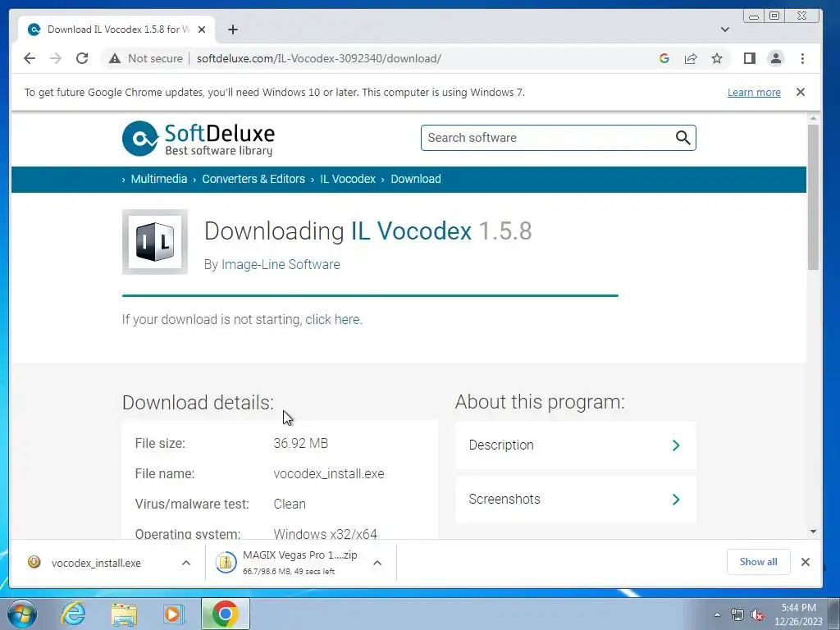Click the IL Vocodex program icon

tap(155, 242)
